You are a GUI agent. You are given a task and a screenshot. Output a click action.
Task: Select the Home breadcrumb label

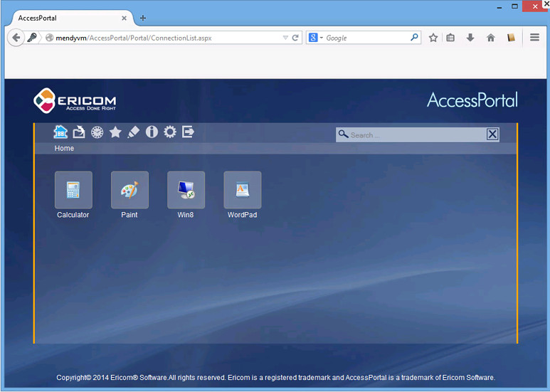(64, 148)
